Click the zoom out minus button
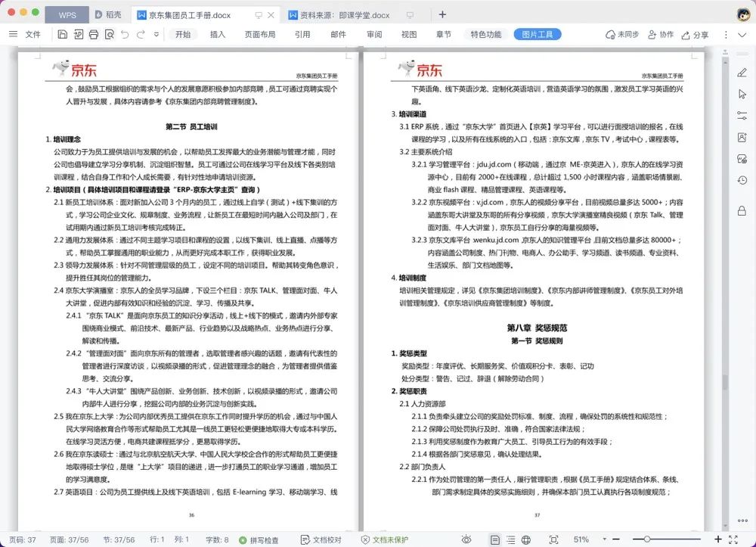Viewport: 756px width, 547px height. click(616, 539)
